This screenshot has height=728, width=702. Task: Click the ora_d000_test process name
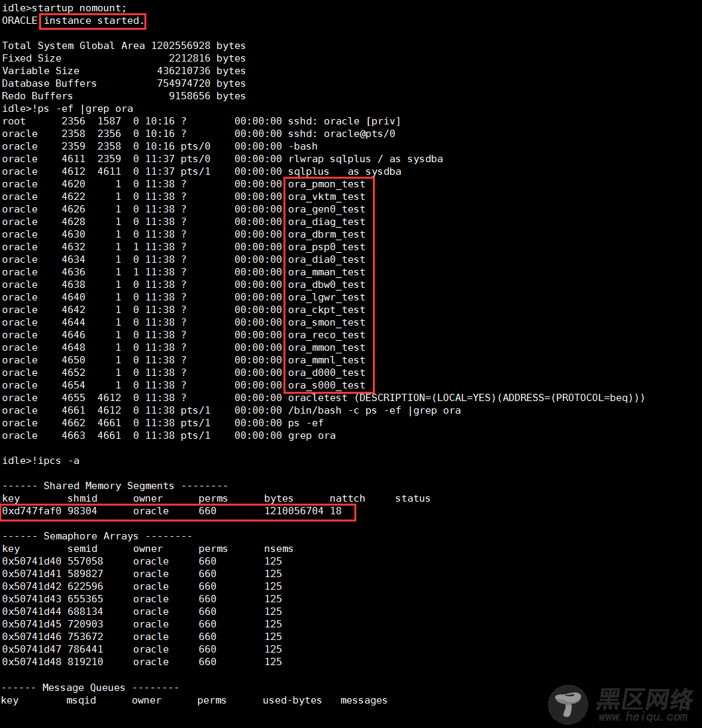pyautogui.click(x=326, y=372)
